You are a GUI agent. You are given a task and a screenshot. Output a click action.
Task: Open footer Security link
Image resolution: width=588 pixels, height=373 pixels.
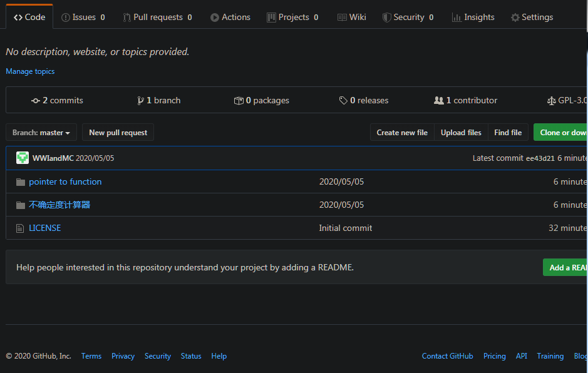pyautogui.click(x=158, y=356)
